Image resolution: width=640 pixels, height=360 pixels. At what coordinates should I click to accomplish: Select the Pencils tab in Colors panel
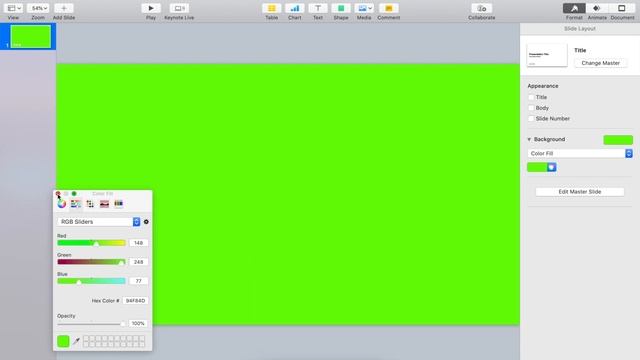pos(118,204)
